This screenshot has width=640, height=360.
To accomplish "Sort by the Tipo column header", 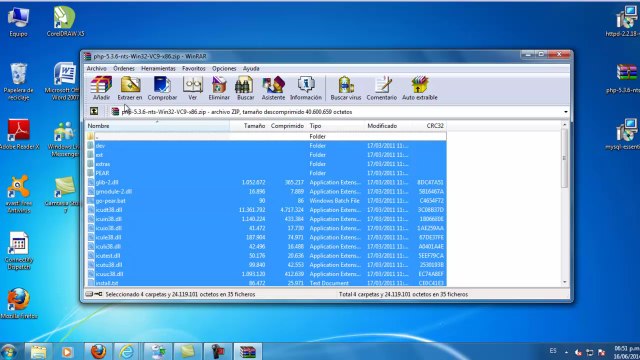I will (336, 126).
